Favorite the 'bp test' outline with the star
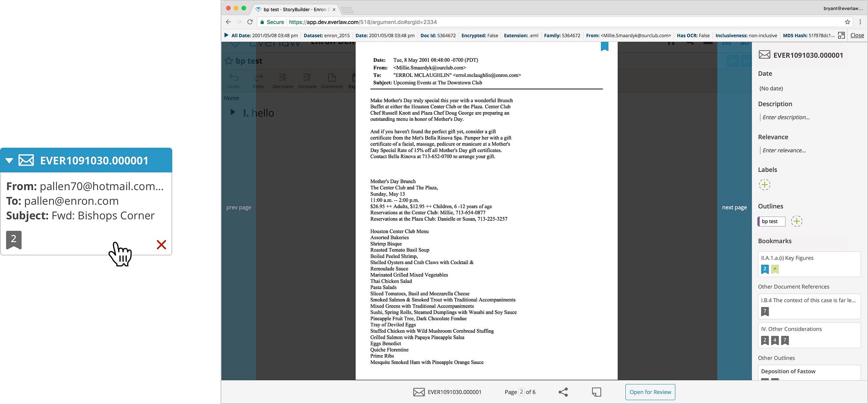 (229, 61)
